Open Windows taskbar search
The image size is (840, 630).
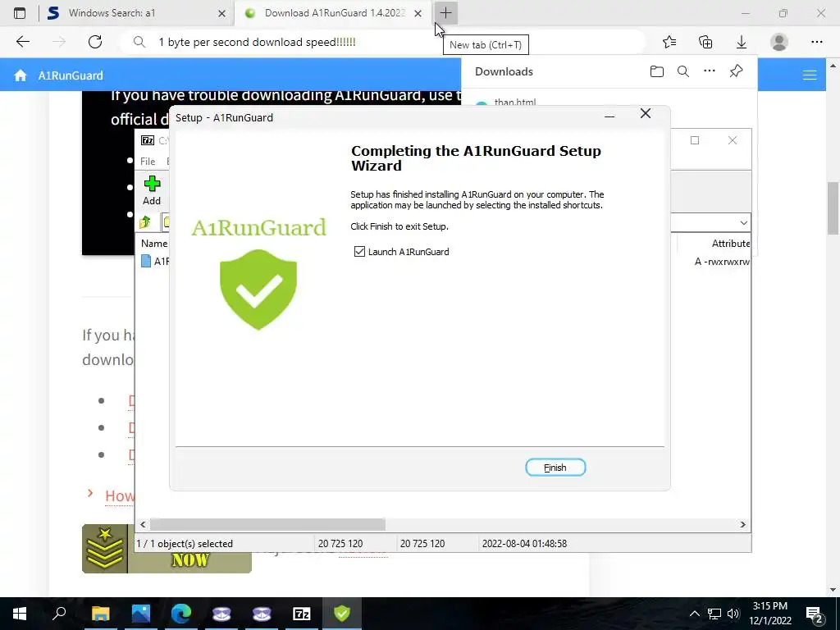[59, 614]
